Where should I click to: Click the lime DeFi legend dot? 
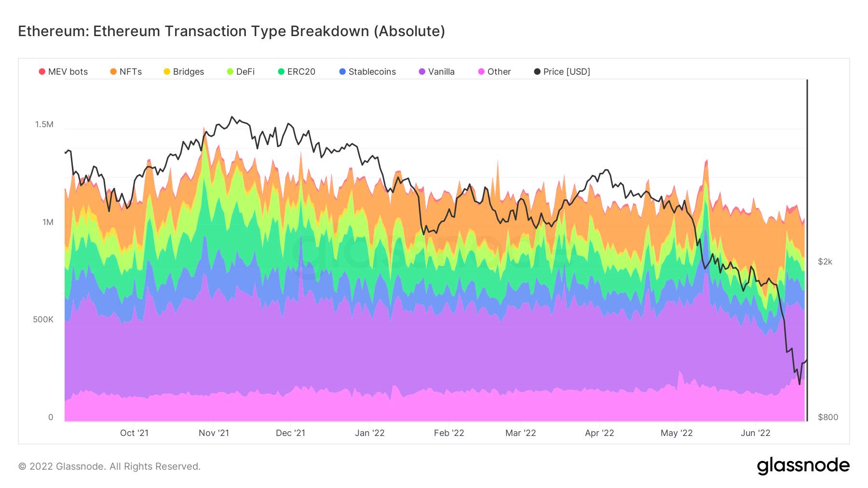[x=230, y=72]
